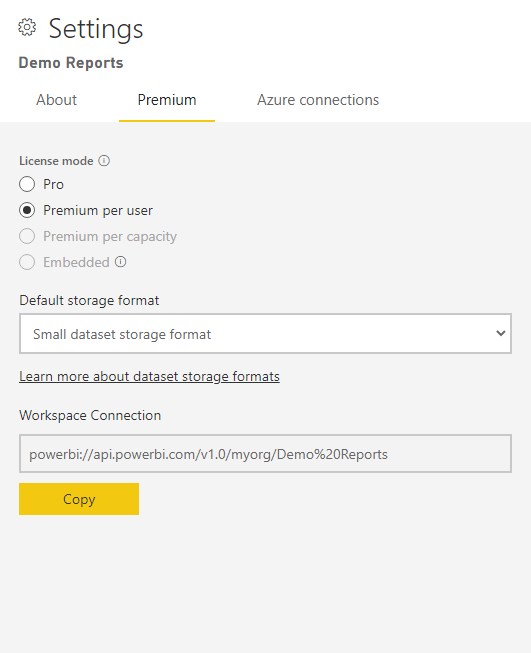Select the Pro license mode
531x653 pixels.
(x=27, y=184)
